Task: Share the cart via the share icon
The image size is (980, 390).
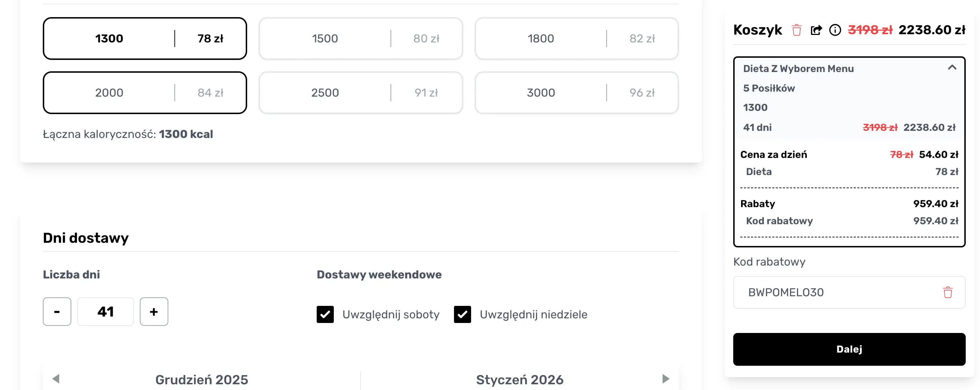Action: (x=816, y=30)
